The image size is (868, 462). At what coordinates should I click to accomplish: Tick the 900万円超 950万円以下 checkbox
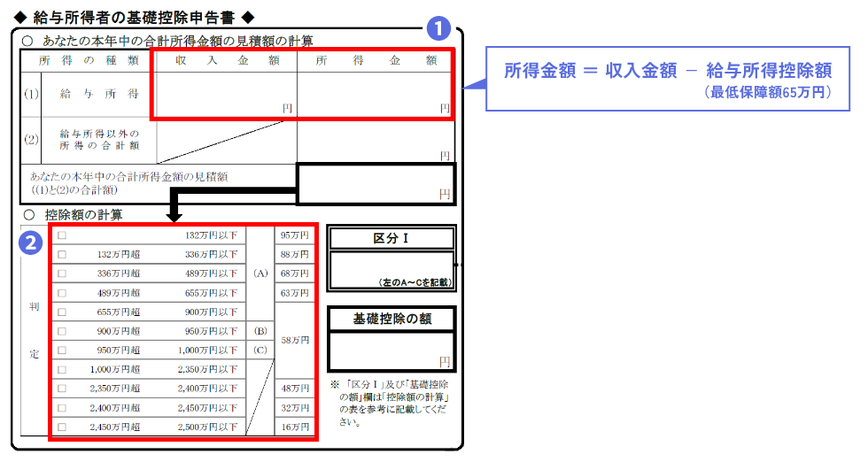(62, 331)
